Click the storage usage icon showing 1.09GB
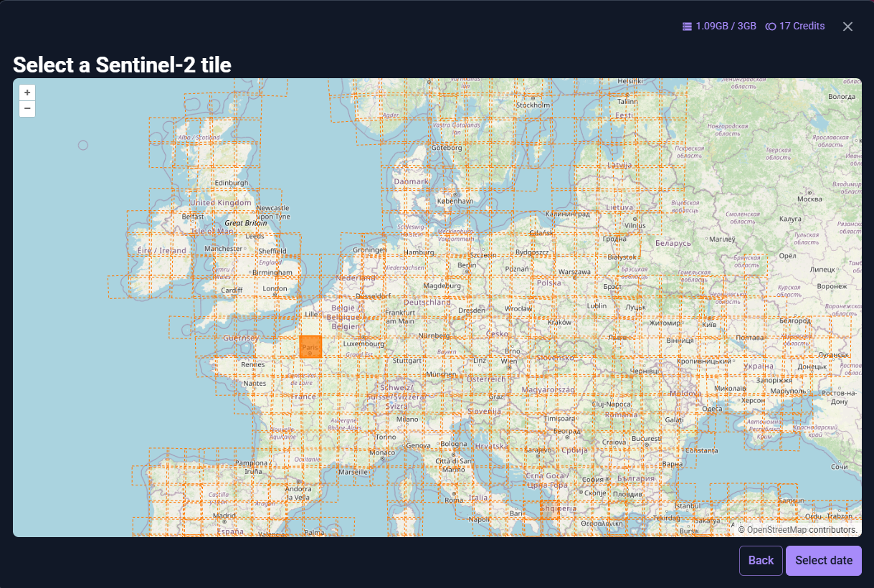 pyautogui.click(x=685, y=26)
